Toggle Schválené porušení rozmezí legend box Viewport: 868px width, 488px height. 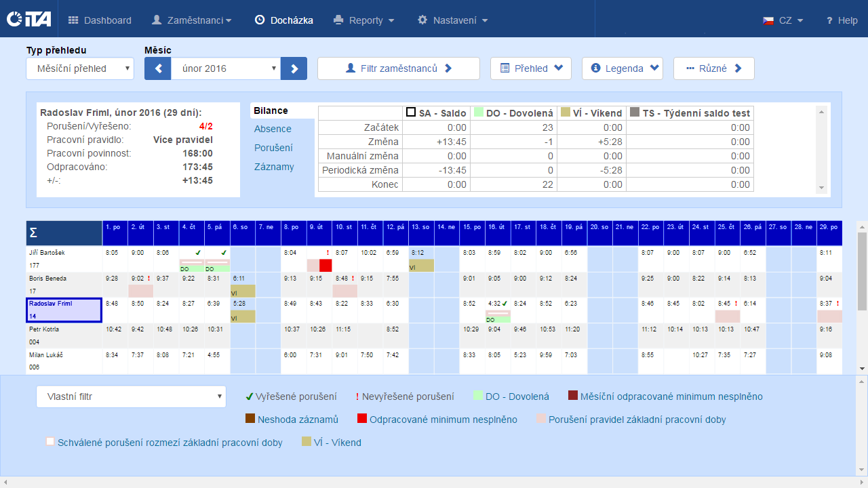click(x=50, y=442)
